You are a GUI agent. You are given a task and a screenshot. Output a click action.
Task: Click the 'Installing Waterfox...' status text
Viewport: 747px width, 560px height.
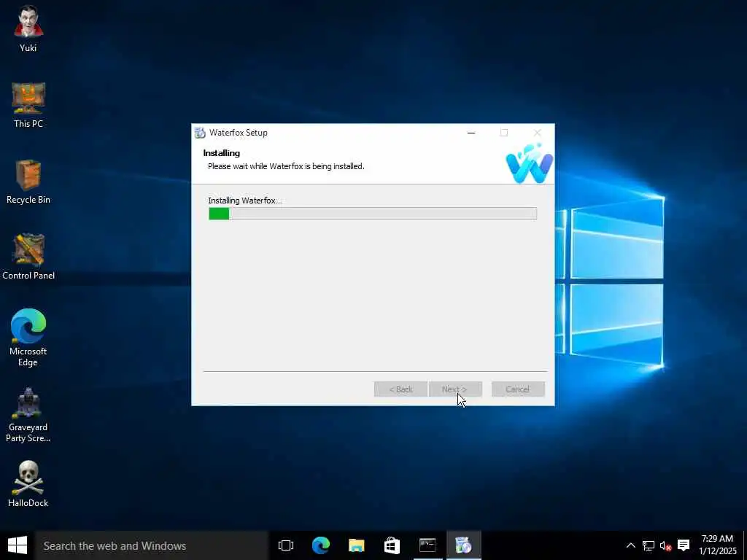pos(245,201)
